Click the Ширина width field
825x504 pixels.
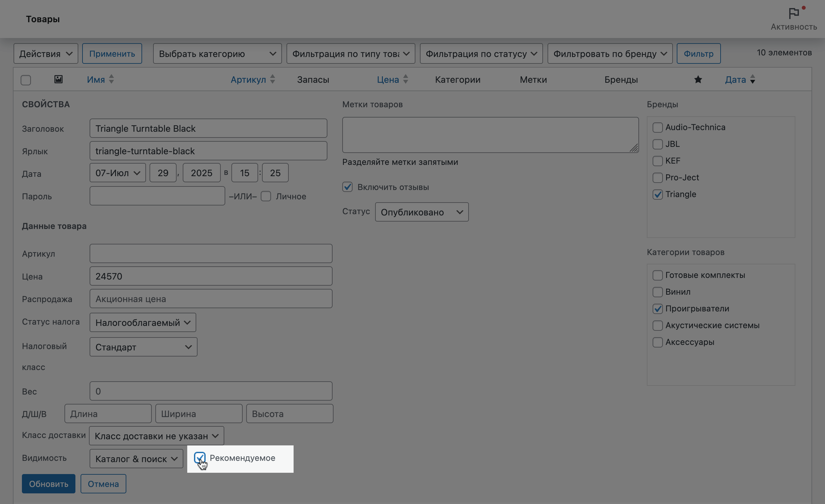[199, 414]
